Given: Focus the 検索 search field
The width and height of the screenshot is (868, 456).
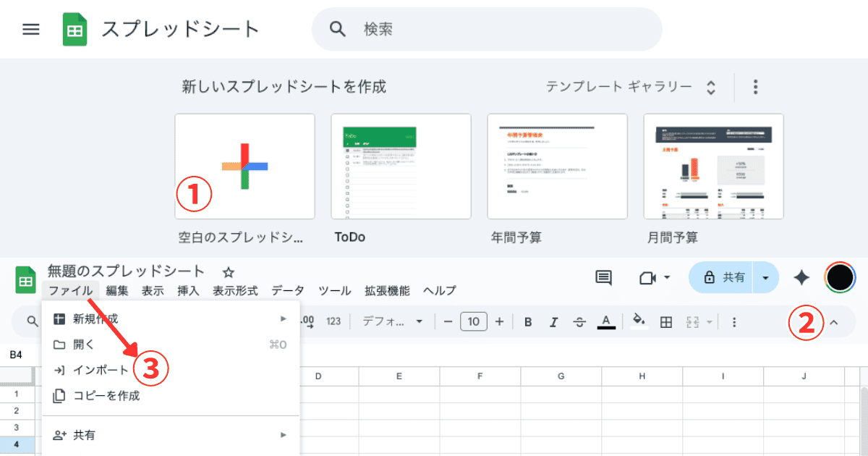Looking at the screenshot, I should click(x=486, y=29).
